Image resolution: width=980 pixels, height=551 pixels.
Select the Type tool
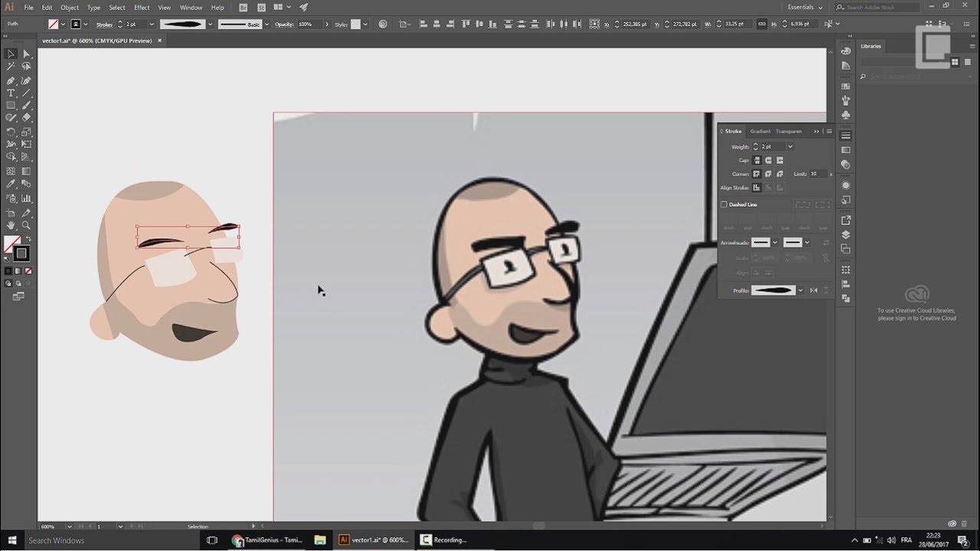coord(11,91)
